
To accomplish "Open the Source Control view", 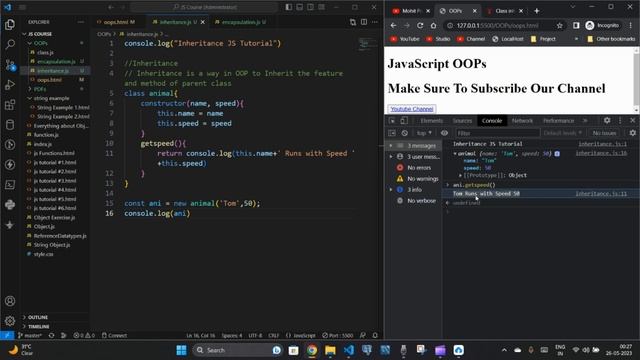I will (x=10, y=64).
